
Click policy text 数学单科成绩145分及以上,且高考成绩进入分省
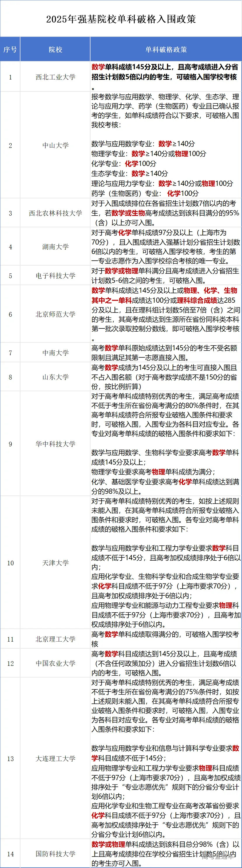point(165,67)
